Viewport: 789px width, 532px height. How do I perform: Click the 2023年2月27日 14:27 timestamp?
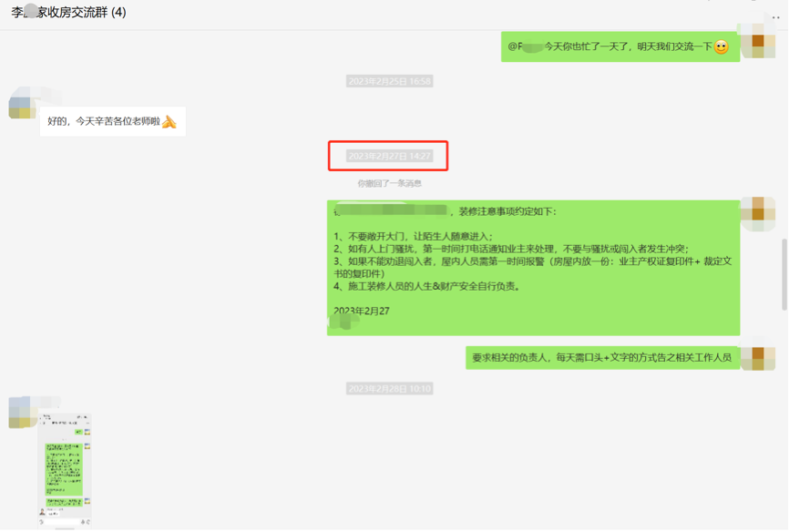coord(389,157)
